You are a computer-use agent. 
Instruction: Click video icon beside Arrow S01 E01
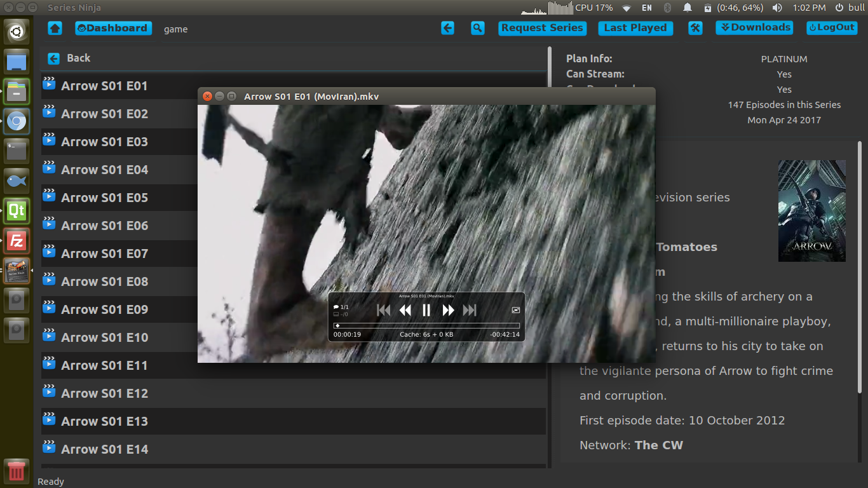[x=49, y=83]
